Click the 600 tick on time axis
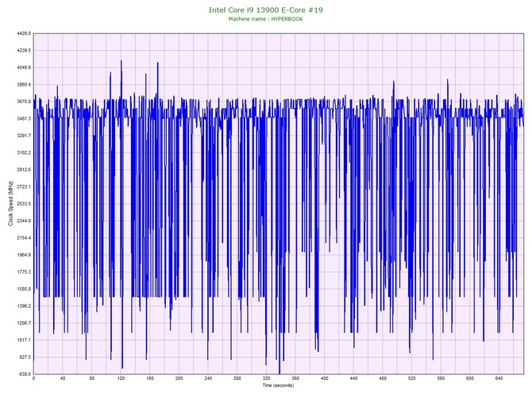This screenshot has width=532, height=399. pos(470,378)
